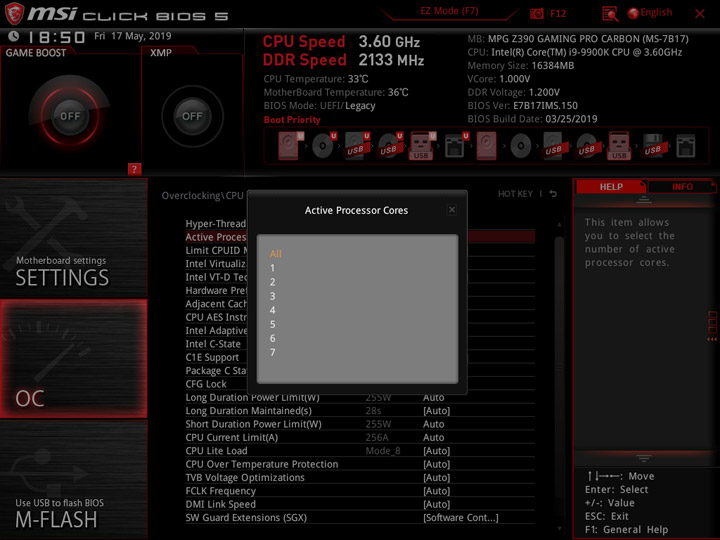Select Long Duration Power Limit(W) row

point(360,398)
